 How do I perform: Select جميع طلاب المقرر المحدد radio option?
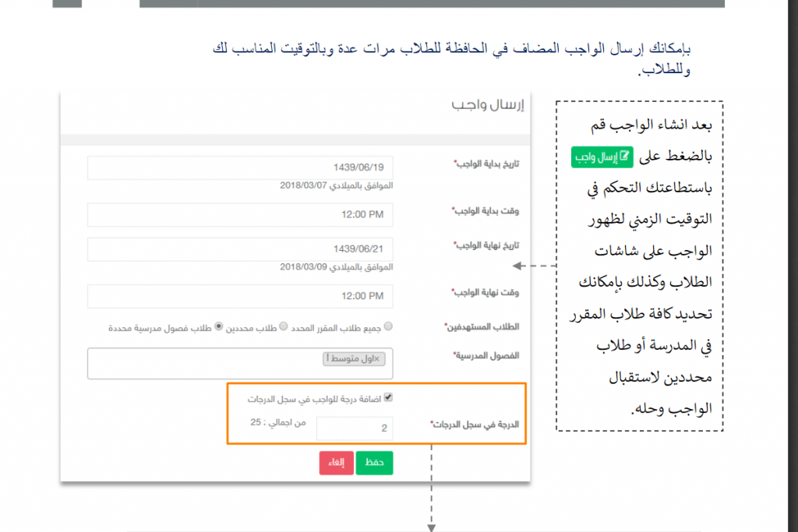coord(388,326)
